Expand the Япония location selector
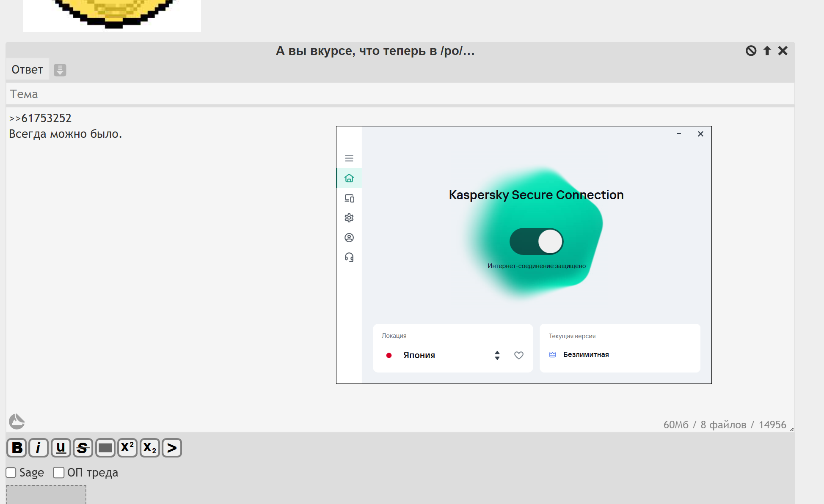 pos(497,355)
